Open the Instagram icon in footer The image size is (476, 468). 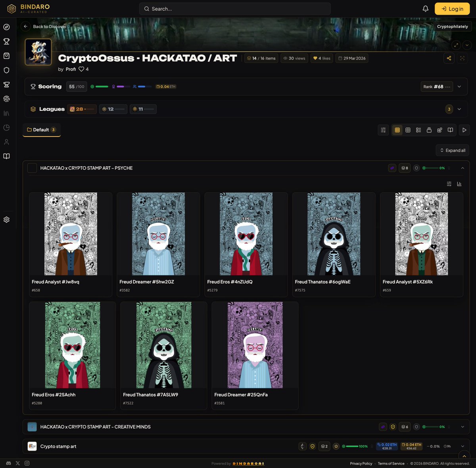coord(27,463)
